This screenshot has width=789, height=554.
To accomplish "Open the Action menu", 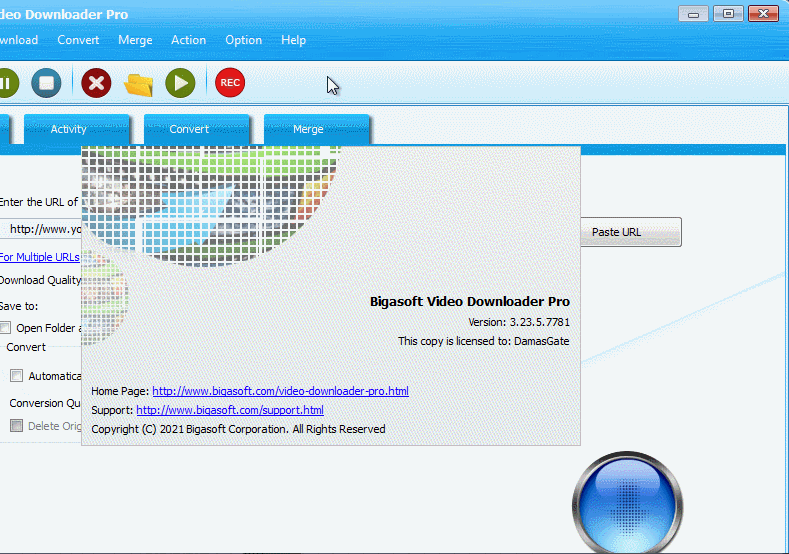I will tap(189, 40).
